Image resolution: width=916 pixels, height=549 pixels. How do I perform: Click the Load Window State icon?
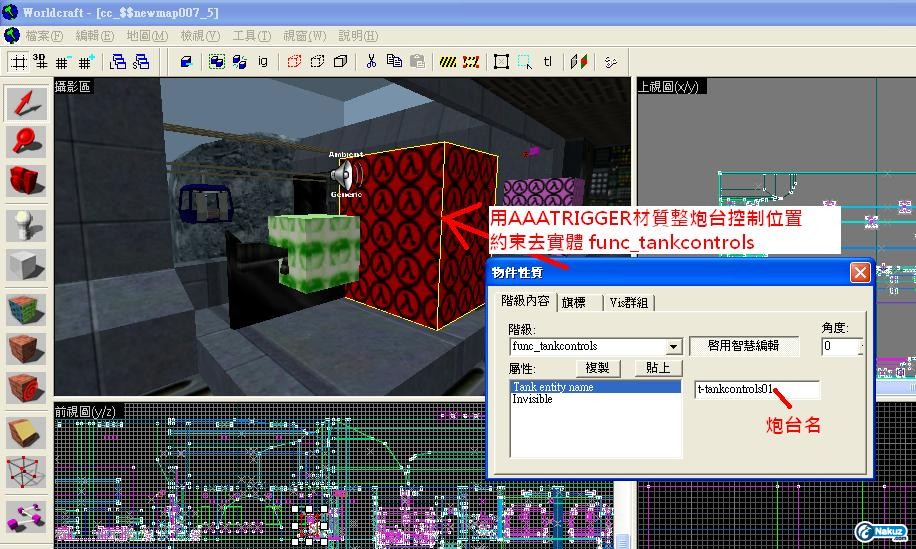118,62
